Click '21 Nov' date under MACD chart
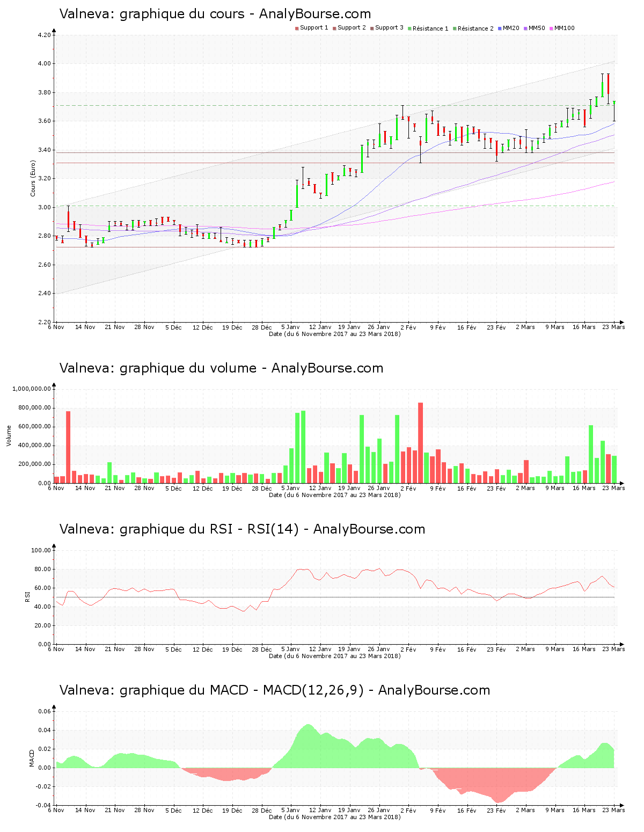 [115, 810]
